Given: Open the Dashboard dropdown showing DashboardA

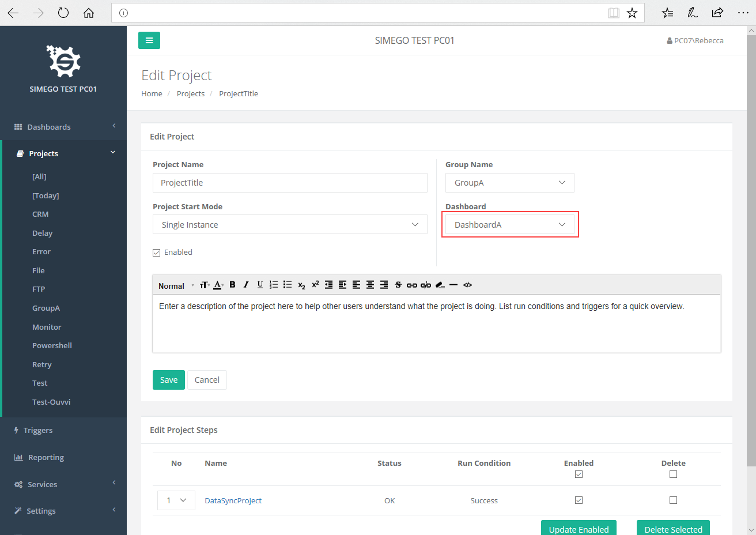Looking at the screenshot, I should tap(510, 225).
